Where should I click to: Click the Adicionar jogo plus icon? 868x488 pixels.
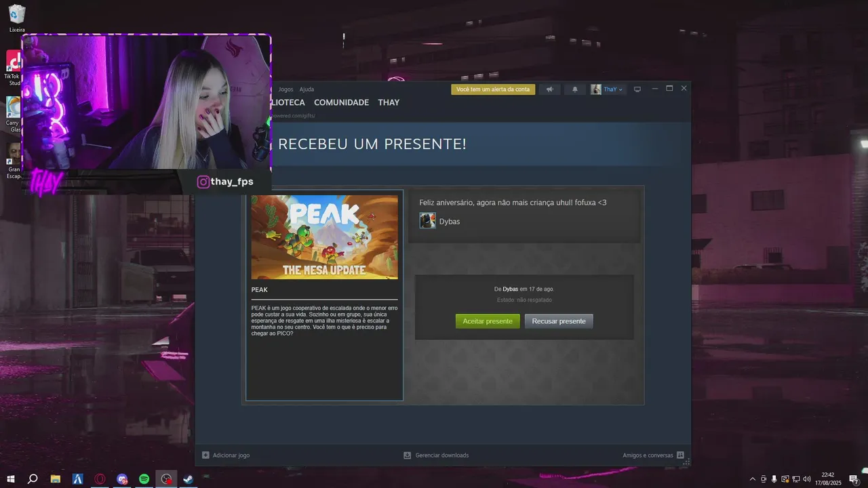pos(205,455)
